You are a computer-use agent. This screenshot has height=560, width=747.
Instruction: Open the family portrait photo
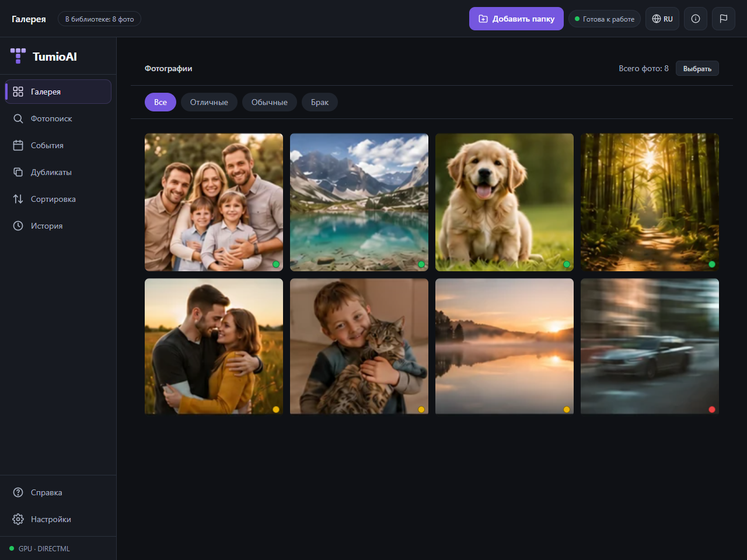[214, 202]
